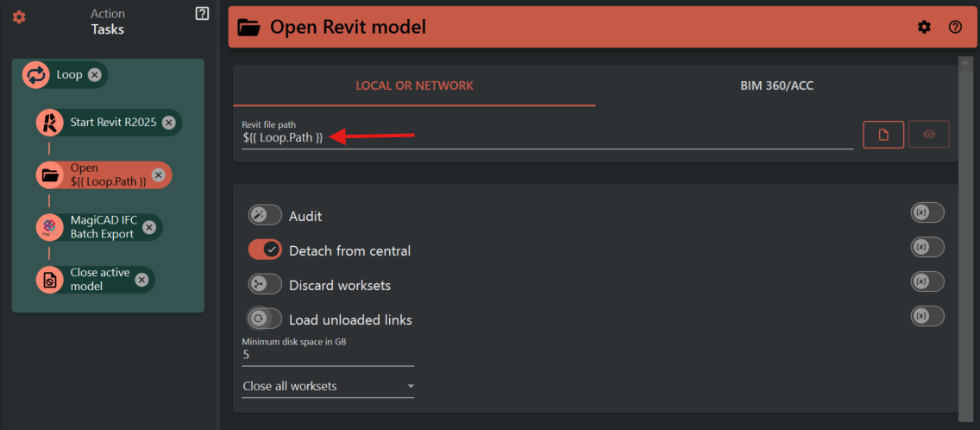Disable Detach from central toggle
Image resolution: width=980 pixels, height=430 pixels.
pos(265,250)
